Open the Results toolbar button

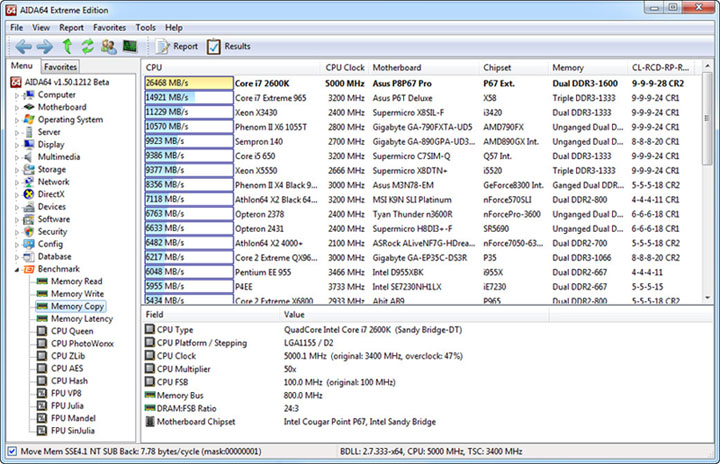coord(229,46)
